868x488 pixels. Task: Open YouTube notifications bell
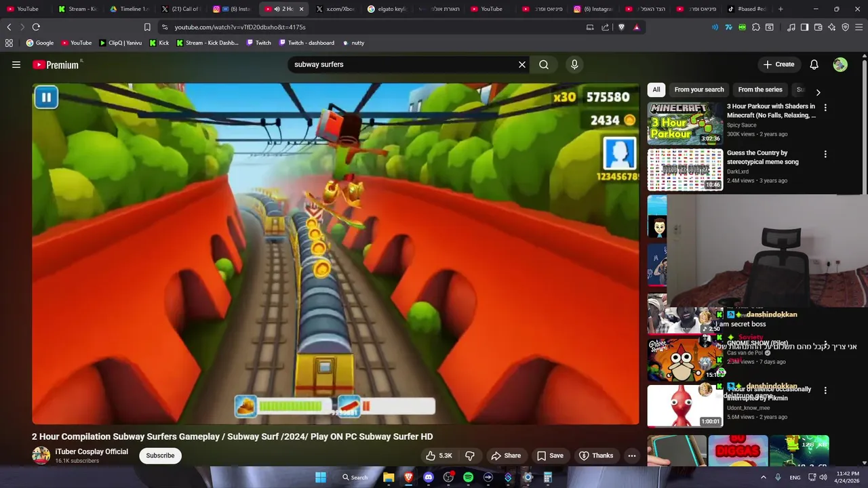point(814,64)
